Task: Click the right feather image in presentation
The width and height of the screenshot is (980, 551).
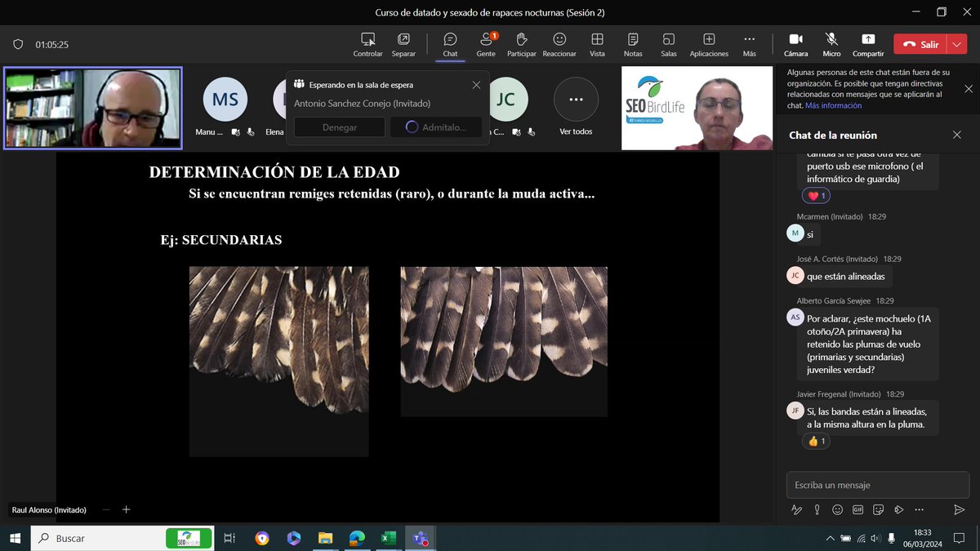Action: click(504, 341)
